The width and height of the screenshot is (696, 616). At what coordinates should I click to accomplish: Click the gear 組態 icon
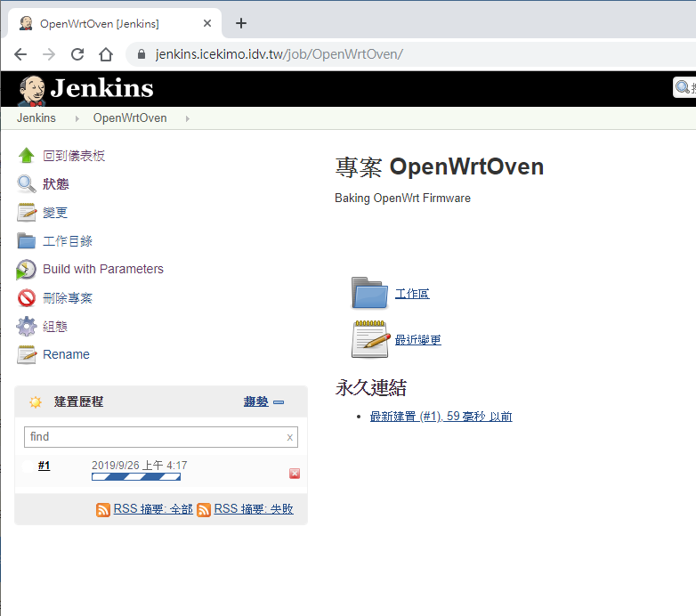coord(26,326)
